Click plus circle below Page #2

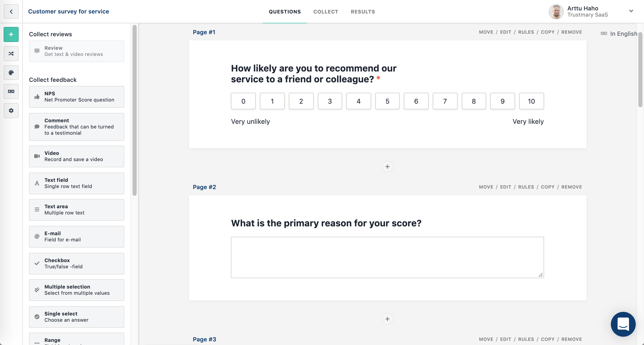point(387,319)
